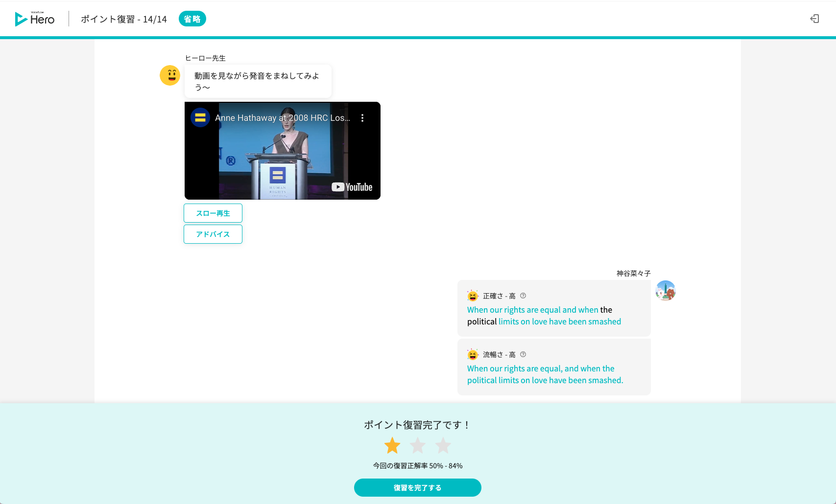
Task: Open the help tooltip beside 正確さ - 高
Action: click(x=523, y=296)
